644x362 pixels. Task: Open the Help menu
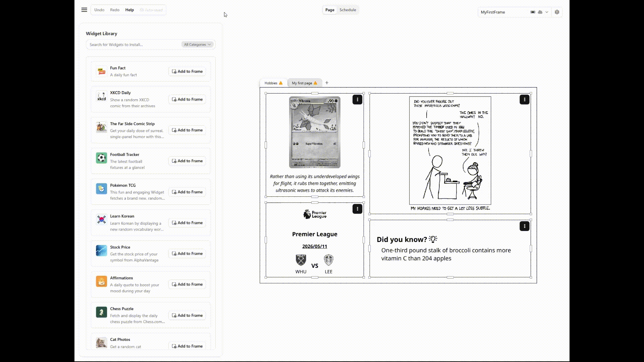pyautogui.click(x=129, y=10)
